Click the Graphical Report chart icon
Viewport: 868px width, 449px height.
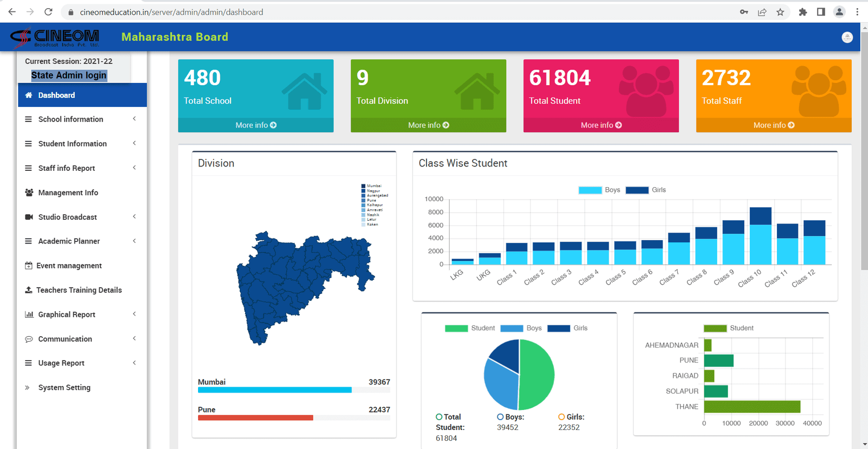29,315
